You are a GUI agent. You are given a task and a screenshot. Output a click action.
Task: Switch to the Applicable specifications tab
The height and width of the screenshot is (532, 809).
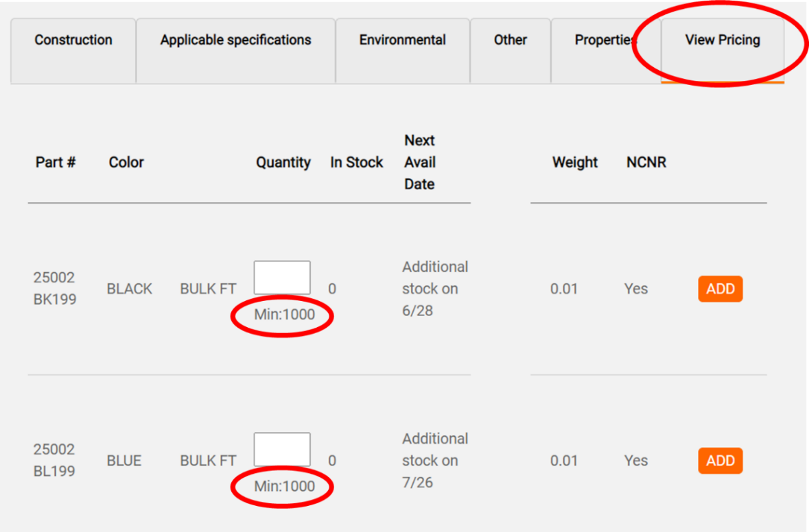click(x=235, y=40)
